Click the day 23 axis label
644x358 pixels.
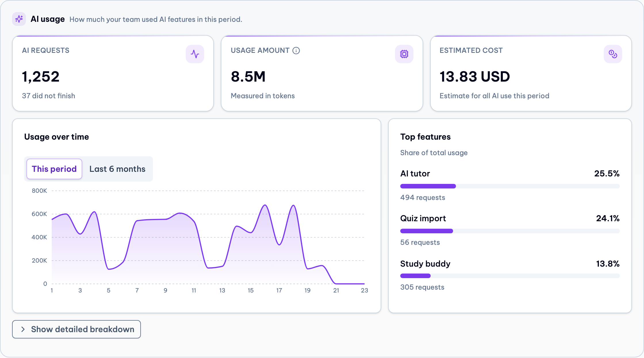click(364, 290)
